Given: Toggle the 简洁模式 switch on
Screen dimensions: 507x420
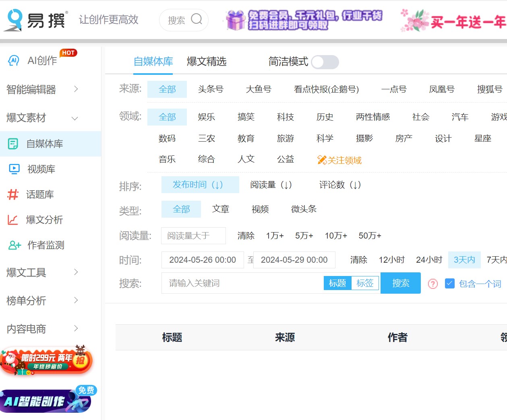Looking at the screenshot, I should (x=325, y=62).
